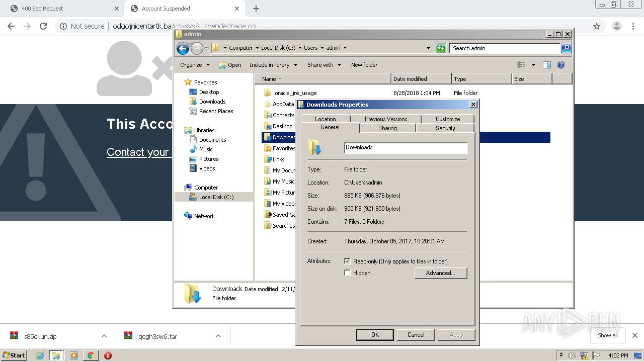Toggle the Hidden attribute checkbox
This screenshot has width=644, height=362.
pos(347,273)
